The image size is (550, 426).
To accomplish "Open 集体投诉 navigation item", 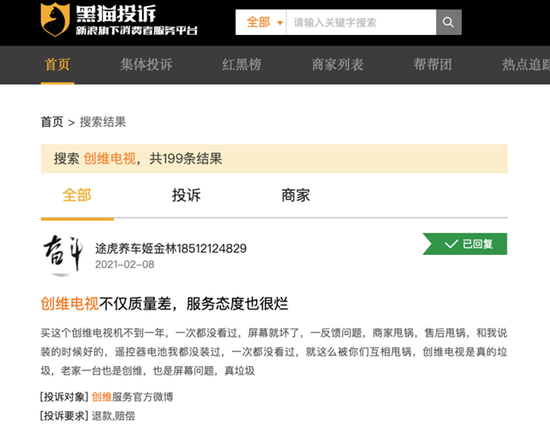I will (x=146, y=65).
